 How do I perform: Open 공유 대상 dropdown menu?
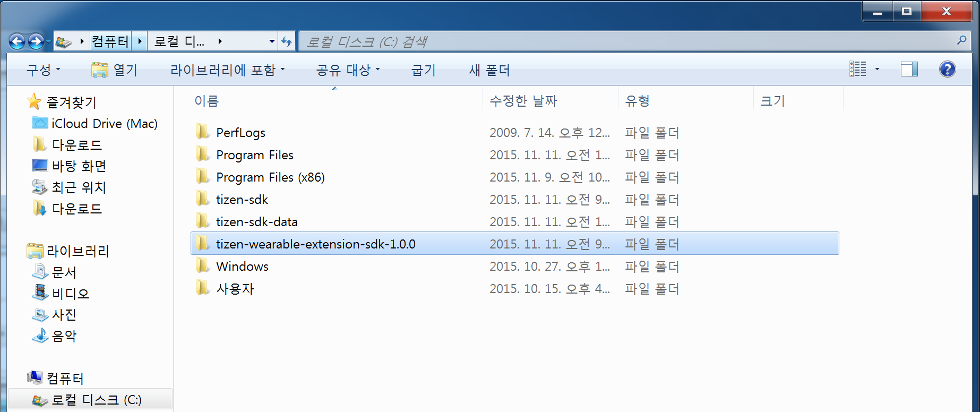coord(348,70)
